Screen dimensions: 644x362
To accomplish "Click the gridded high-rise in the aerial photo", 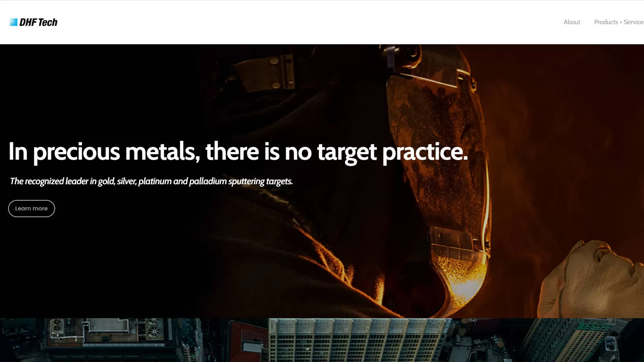I will (x=358, y=340).
